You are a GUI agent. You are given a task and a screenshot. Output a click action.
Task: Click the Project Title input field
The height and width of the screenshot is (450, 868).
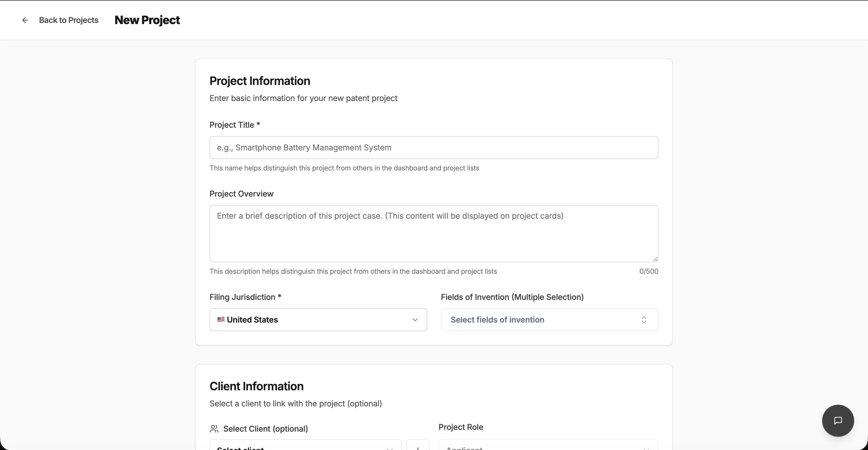pos(433,148)
